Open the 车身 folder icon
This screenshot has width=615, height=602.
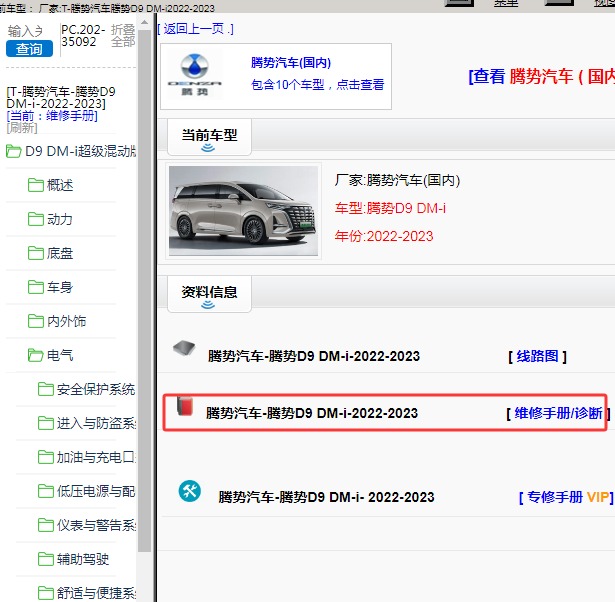[36, 287]
